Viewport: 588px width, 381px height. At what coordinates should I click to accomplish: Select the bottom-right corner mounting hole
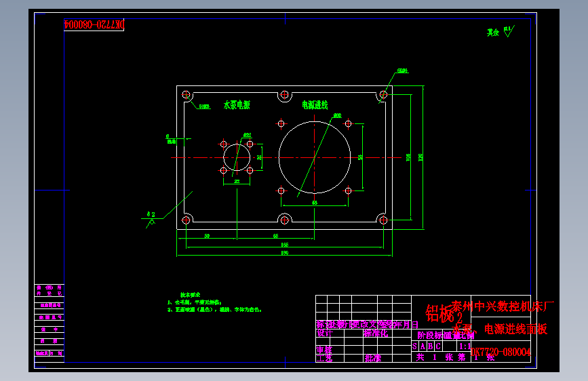(383, 220)
